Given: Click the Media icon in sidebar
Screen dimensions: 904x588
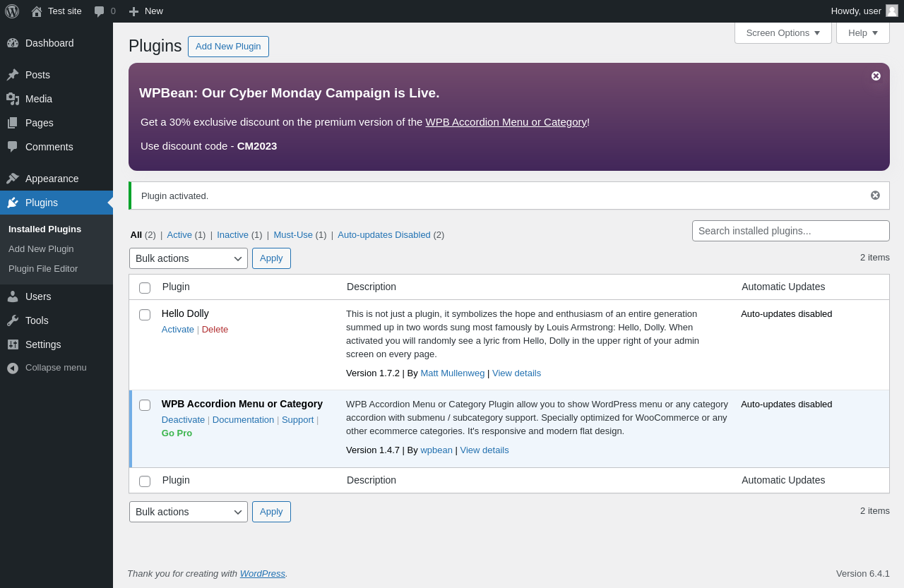Looking at the screenshot, I should 13,99.
